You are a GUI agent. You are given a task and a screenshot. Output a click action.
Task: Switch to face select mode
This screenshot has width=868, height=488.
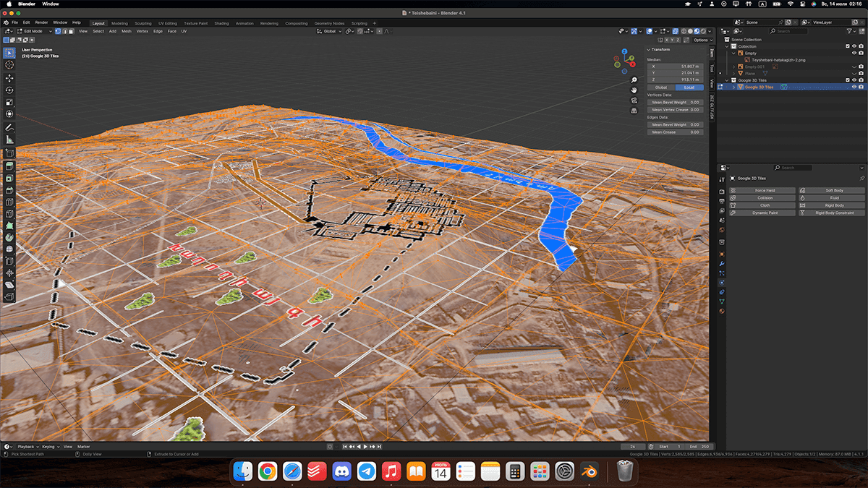click(71, 31)
